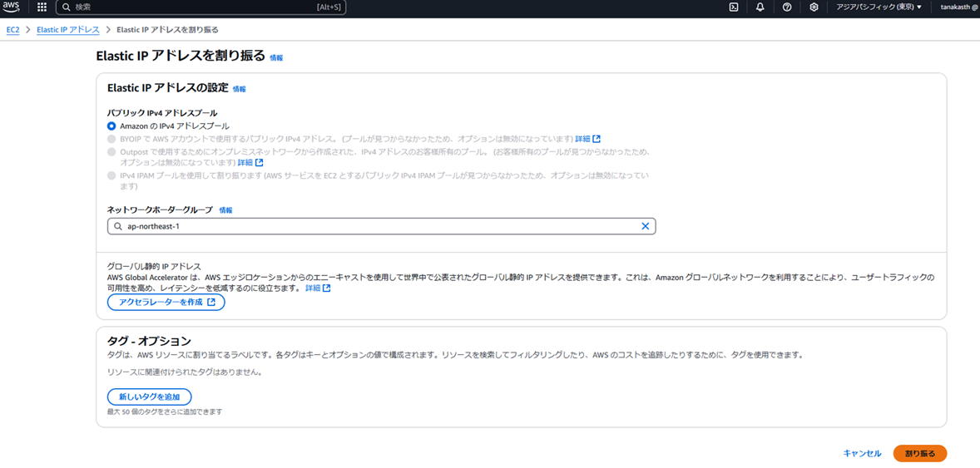Click アクセラレーターを作成 button

click(166, 303)
